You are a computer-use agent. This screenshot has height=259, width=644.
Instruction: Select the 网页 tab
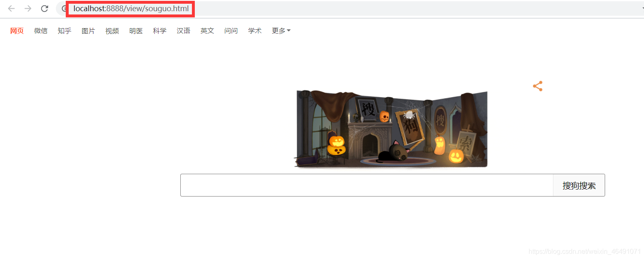pyautogui.click(x=17, y=31)
